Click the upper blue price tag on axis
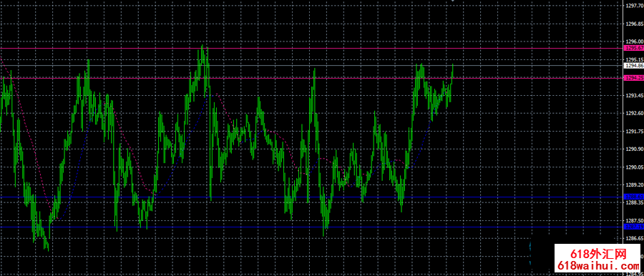The image size is (644, 276). point(634,197)
